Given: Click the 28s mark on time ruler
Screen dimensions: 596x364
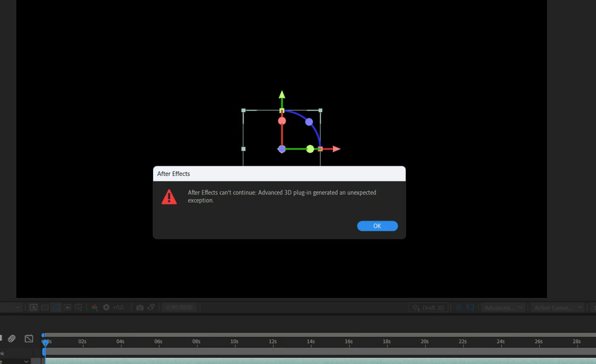Looking at the screenshot, I should tap(576, 342).
